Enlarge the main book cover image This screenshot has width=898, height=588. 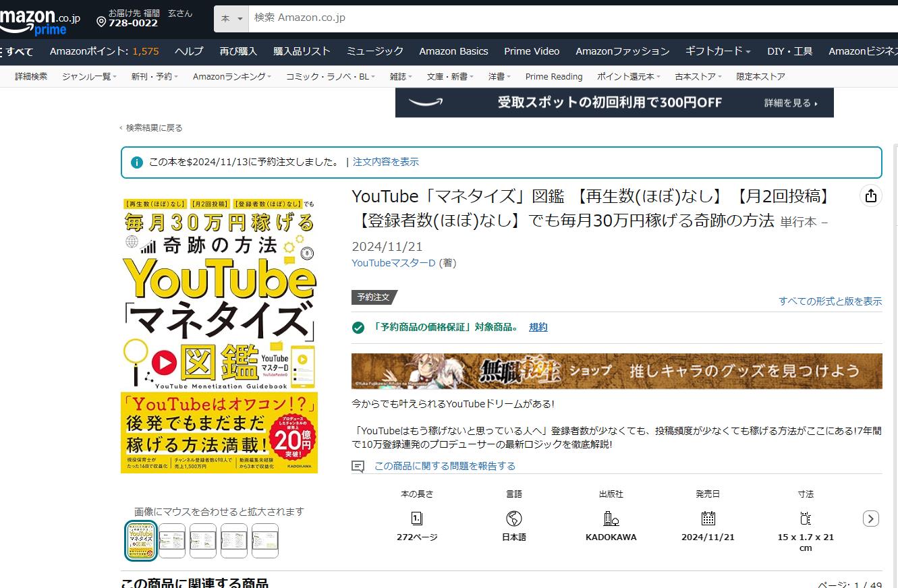pos(219,335)
